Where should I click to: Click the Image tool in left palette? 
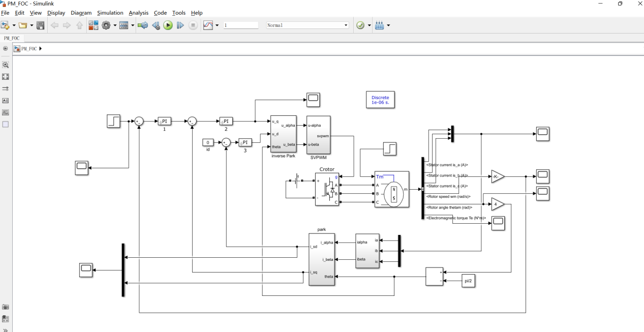[6, 112]
